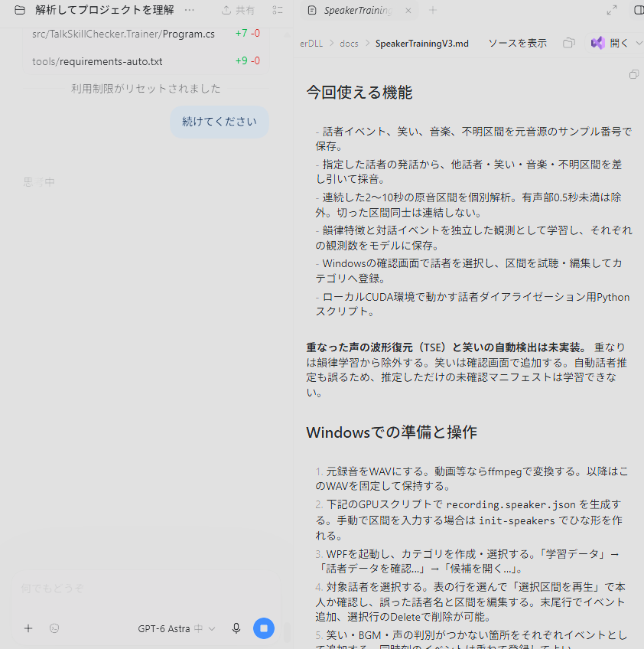Activate the microphone voice input icon
Screen dimensions: 644x649
click(236, 628)
